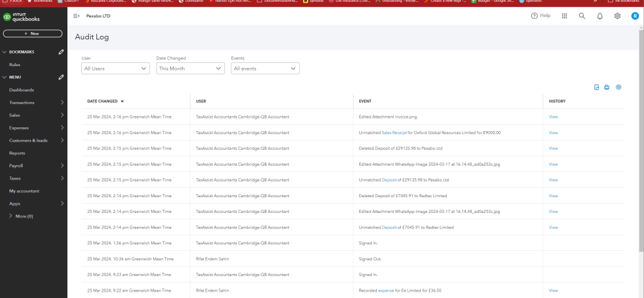Click the Pexabo LTD company name
644x298 pixels.
point(98,16)
